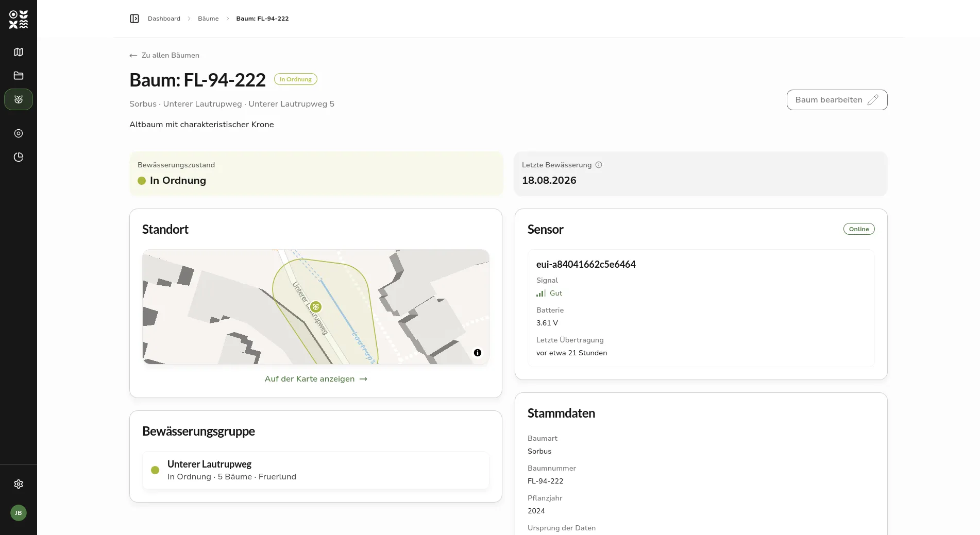Click the breadcrumb Baum: FL-94-222
Screen dimensions: 980x535
click(x=262, y=19)
